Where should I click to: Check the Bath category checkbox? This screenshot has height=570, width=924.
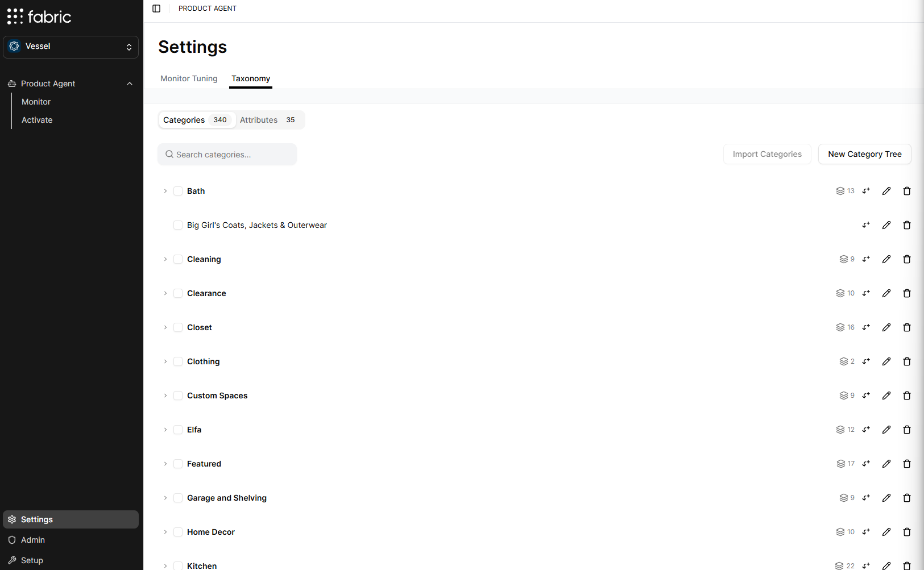coord(178,191)
